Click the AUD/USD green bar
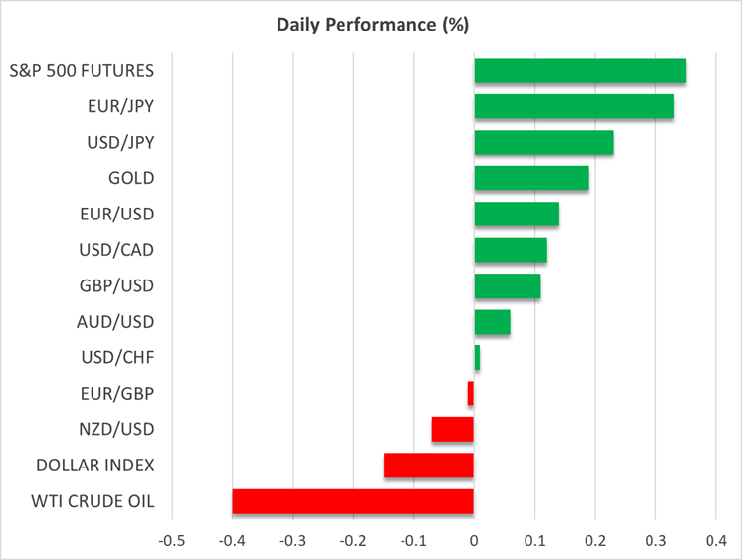 tap(492, 322)
